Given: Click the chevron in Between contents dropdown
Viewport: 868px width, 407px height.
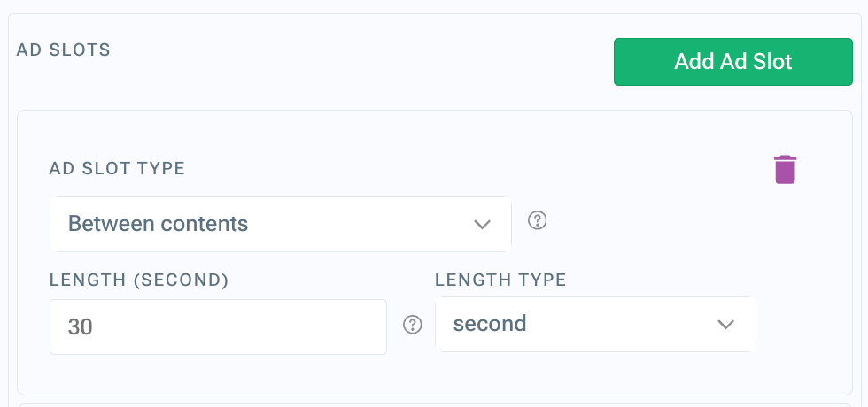Looking at the screenshot, I should 482,224.
